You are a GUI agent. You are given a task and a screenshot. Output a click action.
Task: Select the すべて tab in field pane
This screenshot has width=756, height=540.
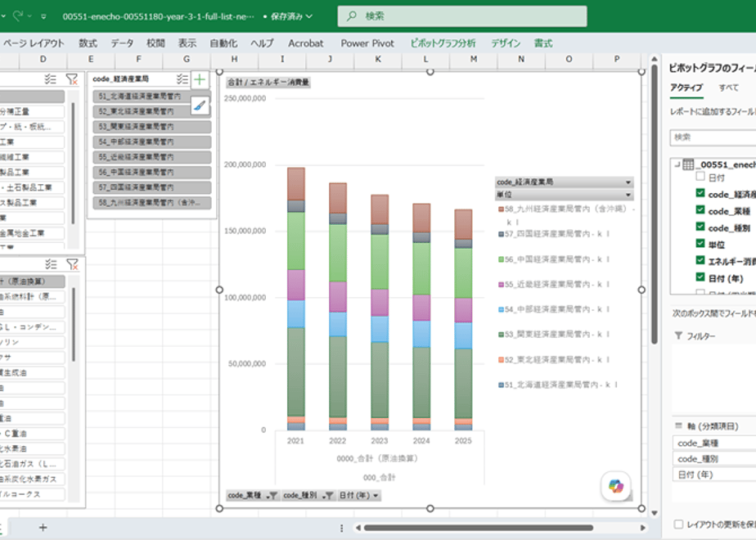728,88
